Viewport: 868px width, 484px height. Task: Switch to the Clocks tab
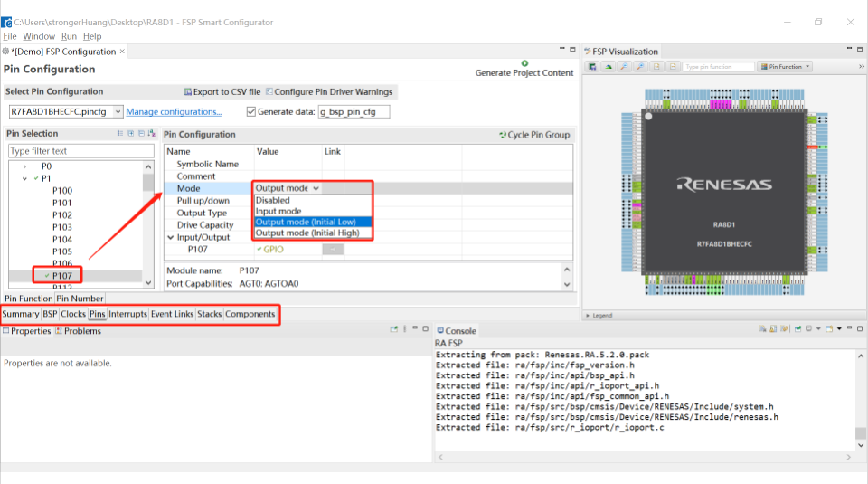73,314
